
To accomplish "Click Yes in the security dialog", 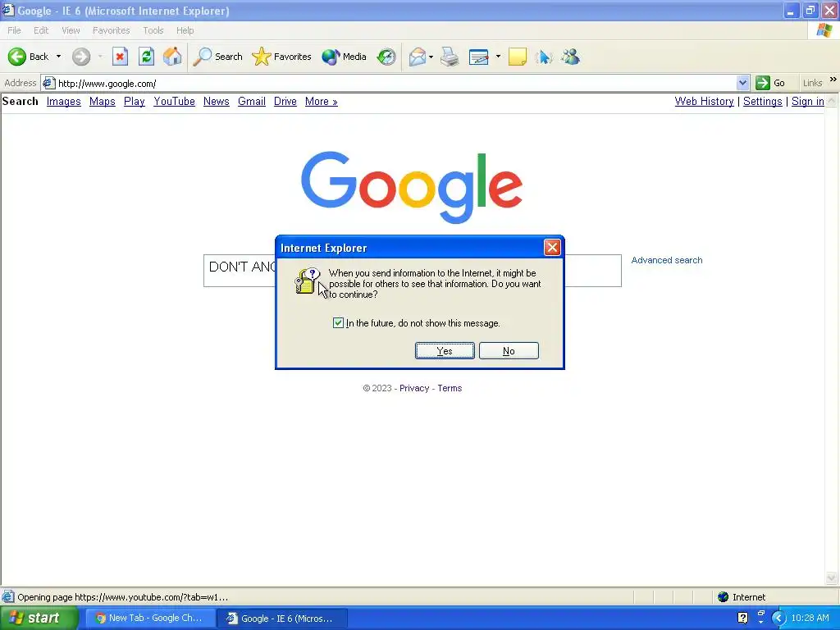I will pyautogui.click(x=445, y=351).
